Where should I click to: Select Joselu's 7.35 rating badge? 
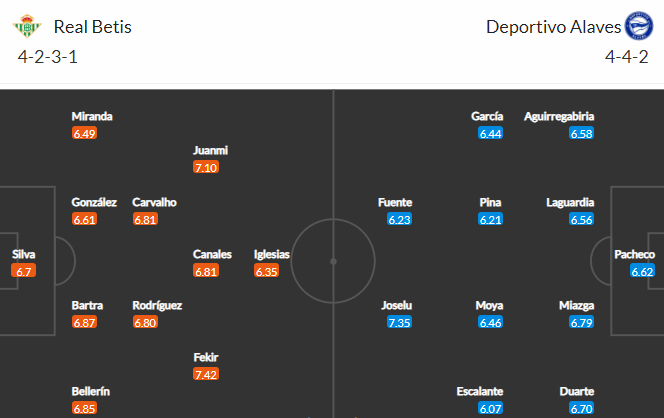tap(399, 322)
